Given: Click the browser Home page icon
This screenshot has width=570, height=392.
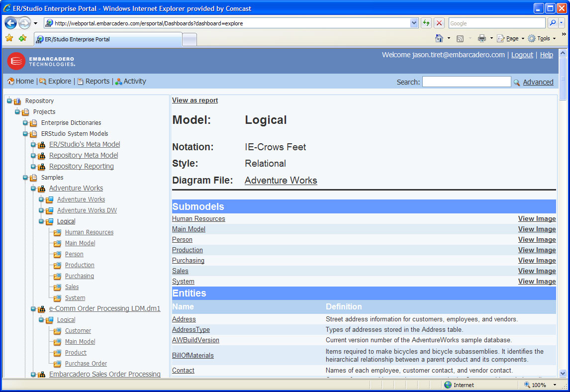Looking at the screenshot, I should click(x=439, y=38).
